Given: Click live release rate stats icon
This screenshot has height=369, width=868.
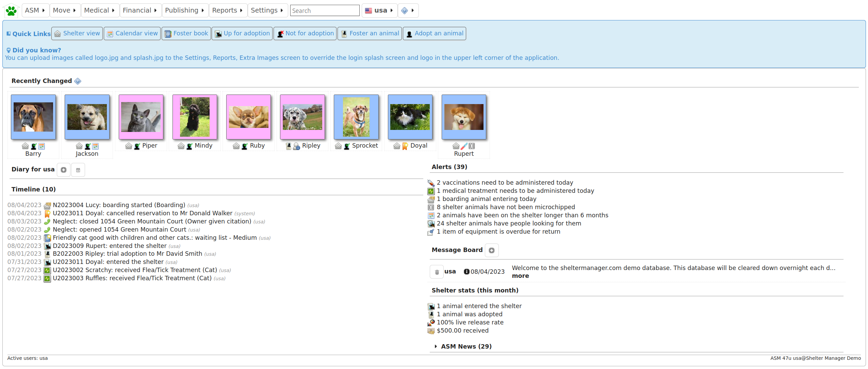Looking at the screenshot, I should (x=431, y=323).
